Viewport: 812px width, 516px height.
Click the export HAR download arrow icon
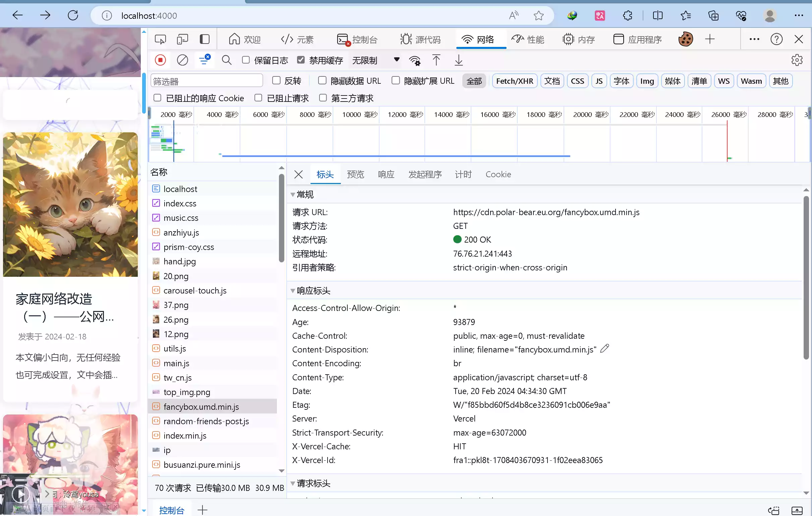458,60
